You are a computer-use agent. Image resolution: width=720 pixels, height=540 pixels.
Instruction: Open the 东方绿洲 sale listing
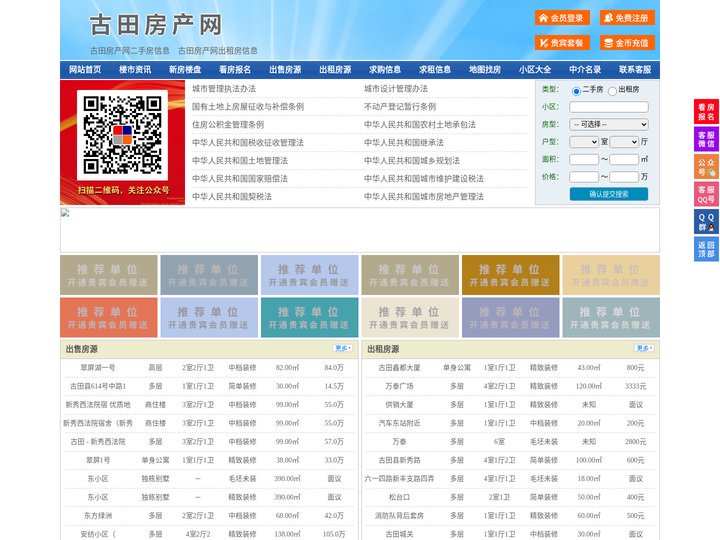[98, 516]
